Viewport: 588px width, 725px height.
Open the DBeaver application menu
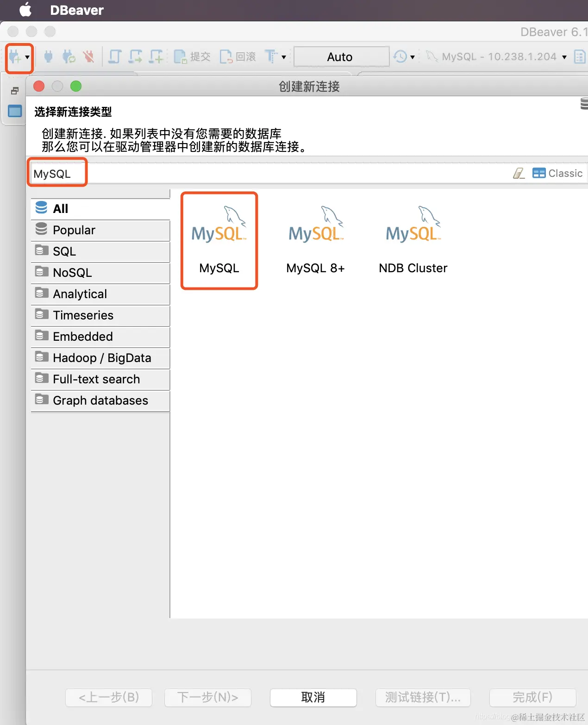77,10
